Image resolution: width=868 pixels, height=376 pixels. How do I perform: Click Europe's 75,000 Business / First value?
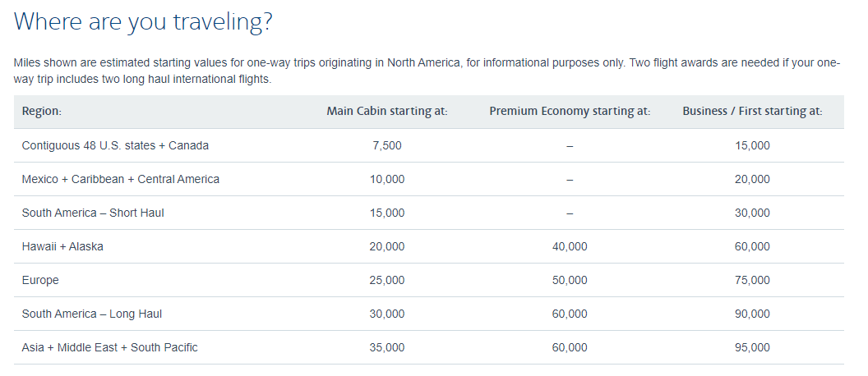(752, 280)
